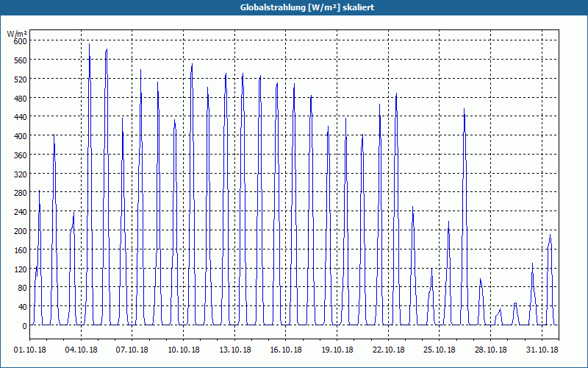Click the 240 y-axis value

[x=21, y=212]
